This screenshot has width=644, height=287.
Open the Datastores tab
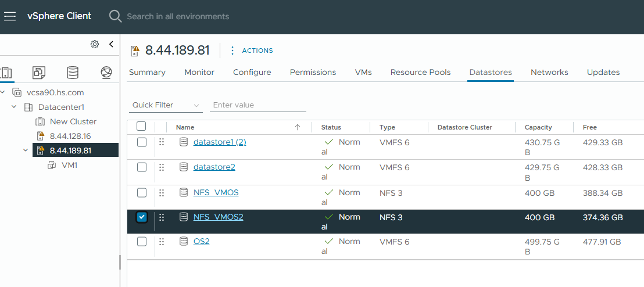tap(491, 72)
